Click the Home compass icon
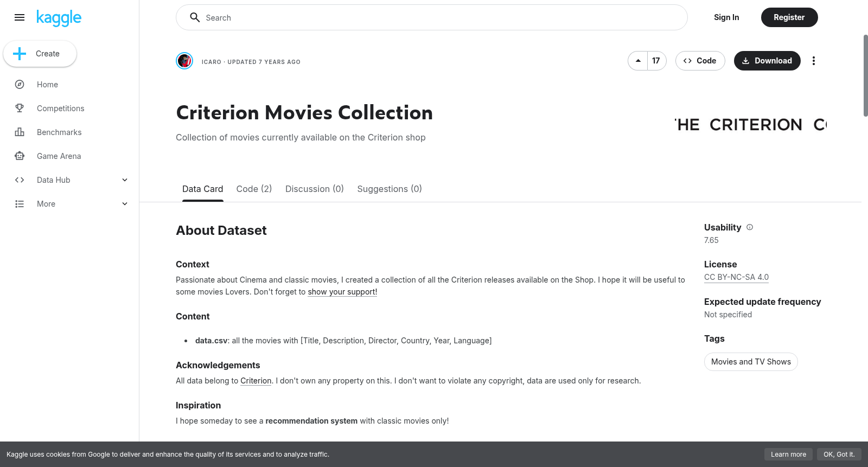This screenshot has width=868, height=467. (x=20, y=85)
